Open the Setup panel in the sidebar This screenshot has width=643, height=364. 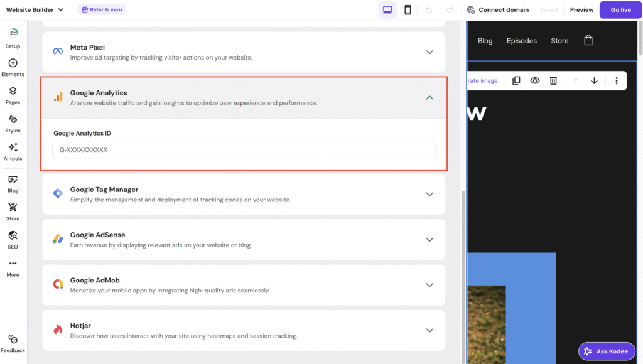tap(13, 36)
